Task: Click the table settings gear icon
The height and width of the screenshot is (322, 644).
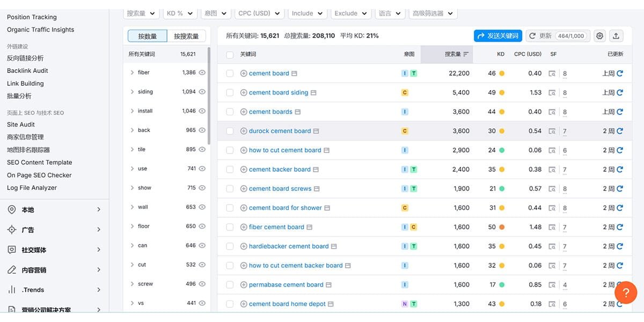Action: pyautogui.click(x=599, y=36)
